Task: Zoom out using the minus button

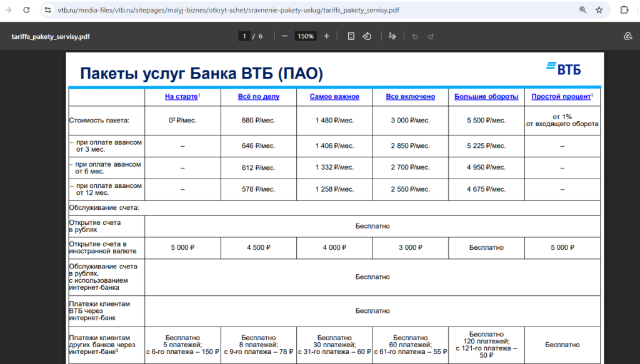Action: [284, 36]
